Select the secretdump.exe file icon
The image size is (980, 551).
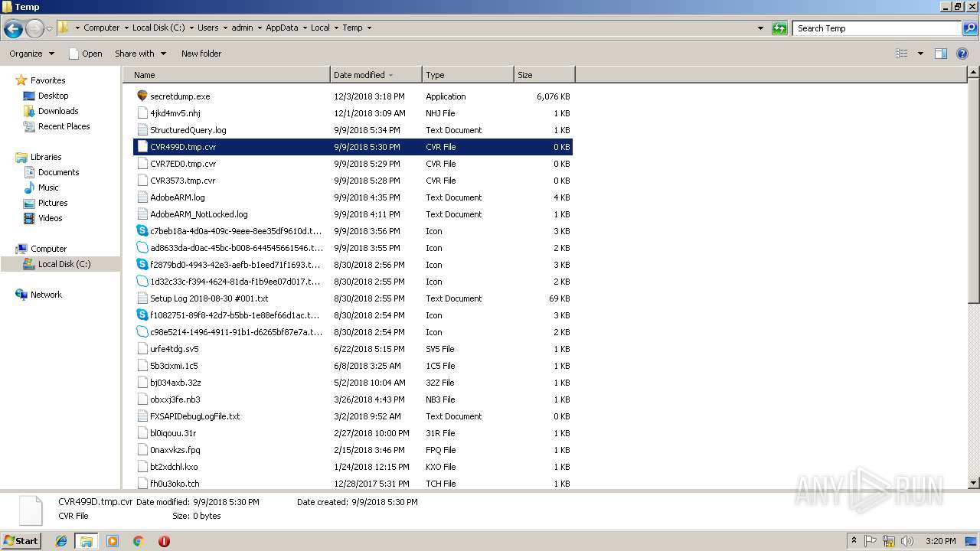(142, 96)
